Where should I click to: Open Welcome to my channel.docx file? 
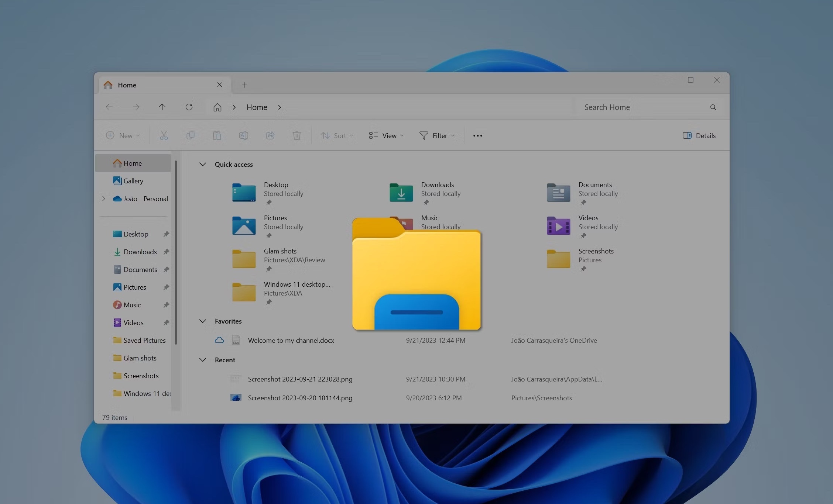point(290,340)
